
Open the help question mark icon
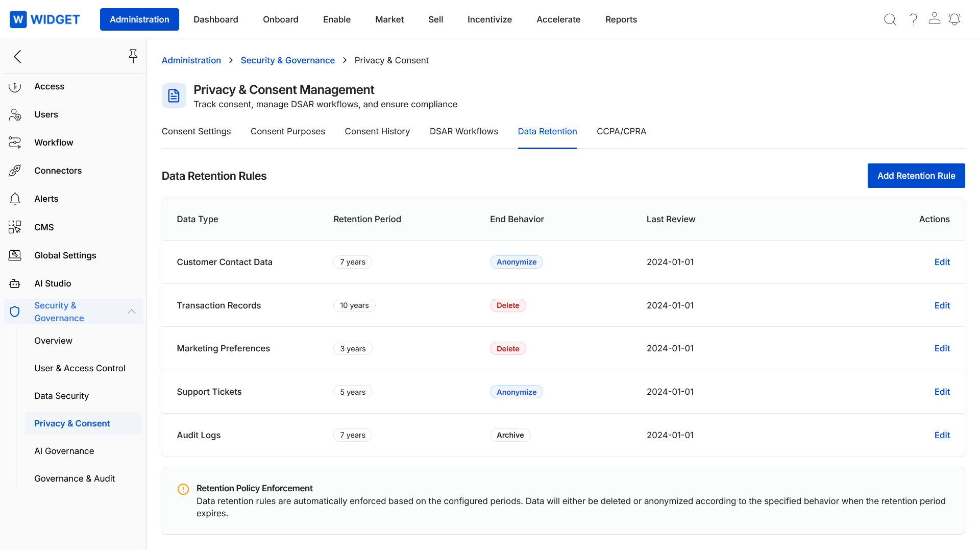(913, 19)
